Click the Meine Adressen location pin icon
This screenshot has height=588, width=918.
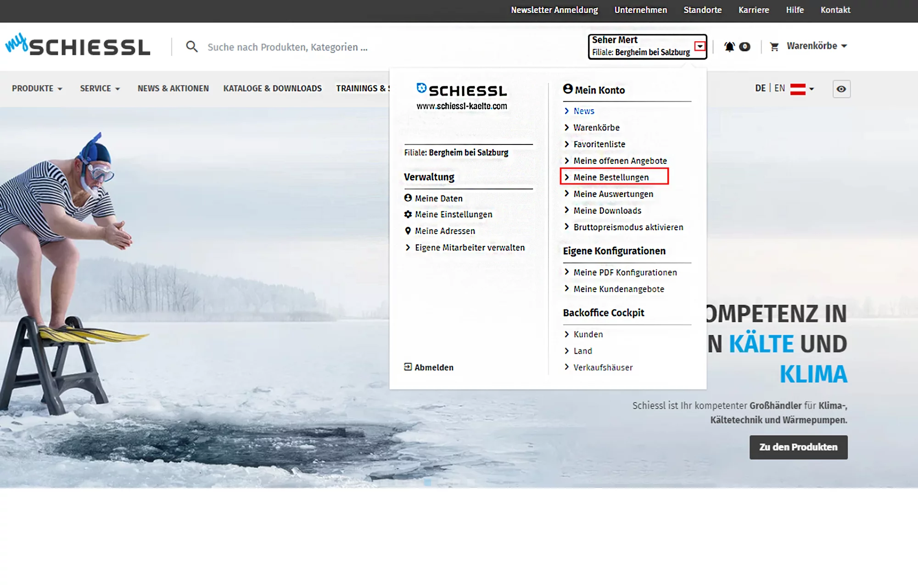(408, 231)
